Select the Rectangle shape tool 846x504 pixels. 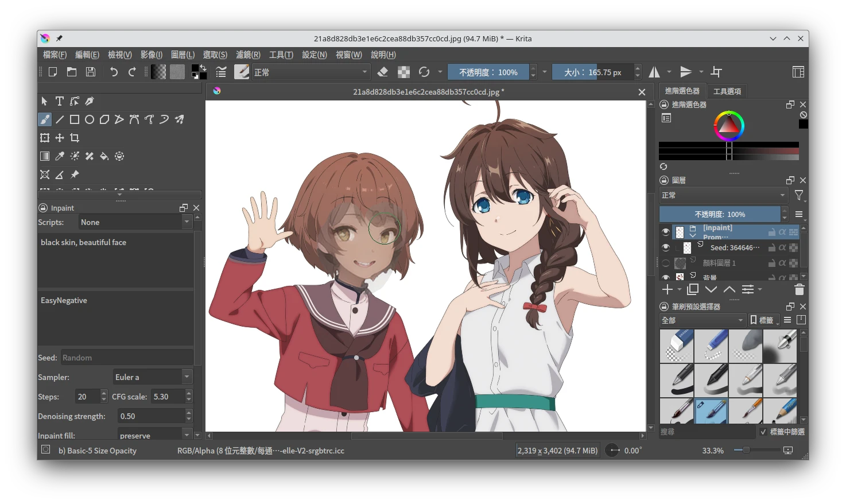point(75,119)
